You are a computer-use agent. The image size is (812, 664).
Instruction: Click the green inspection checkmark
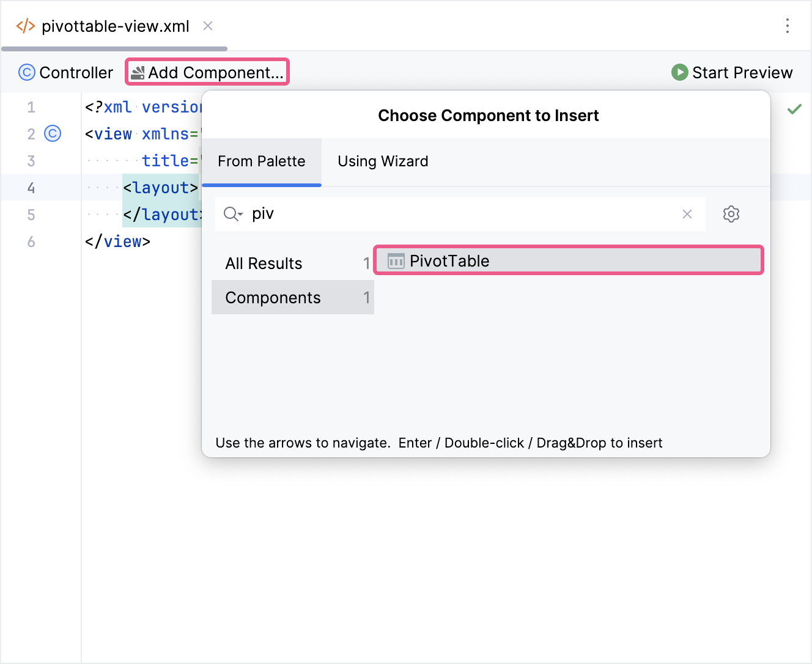pyautogui.click(x=795, y=108)
